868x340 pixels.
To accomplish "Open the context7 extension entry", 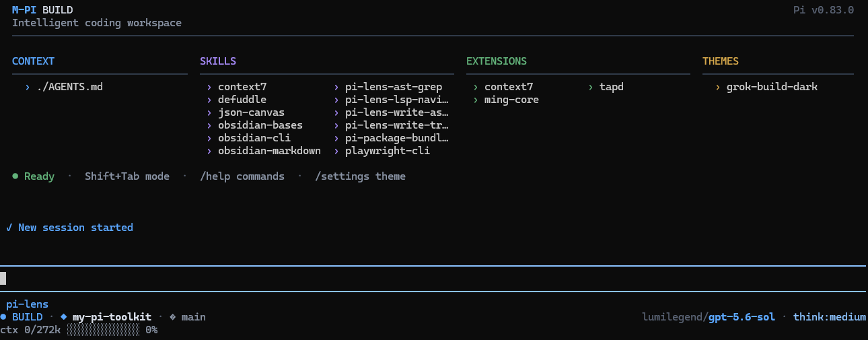I will [509, 87].
